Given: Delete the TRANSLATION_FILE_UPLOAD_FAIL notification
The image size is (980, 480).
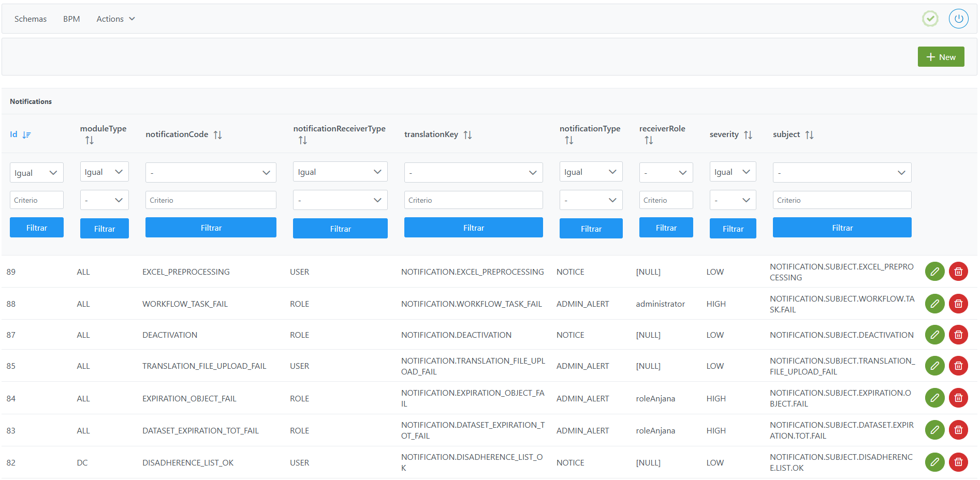Looking at the screenshot, I should pos(958,366).
